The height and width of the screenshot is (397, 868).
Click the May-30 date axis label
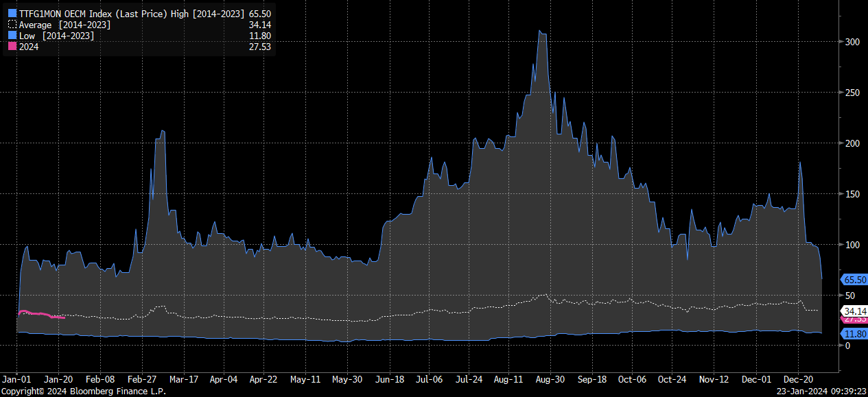tap(347, 378)
